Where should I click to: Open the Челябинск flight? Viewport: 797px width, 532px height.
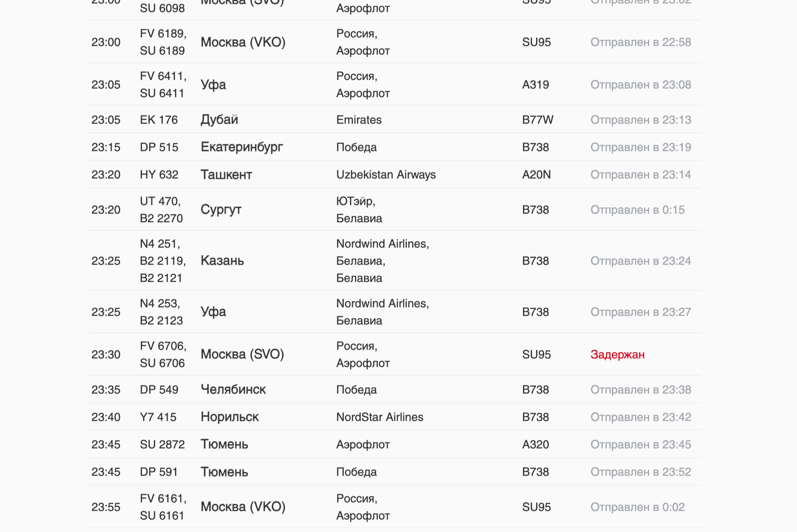click(233, 389)
